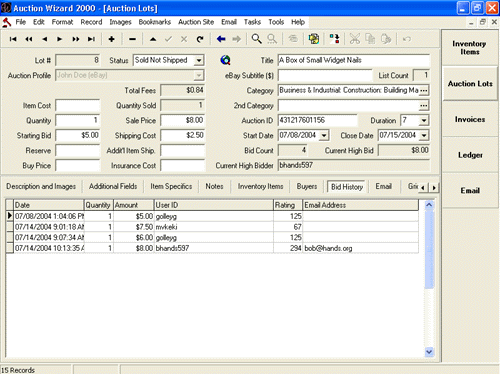The image size is (500, 374).
Task: Refresh data with the circular arrow icon
Action: point(200,39)
